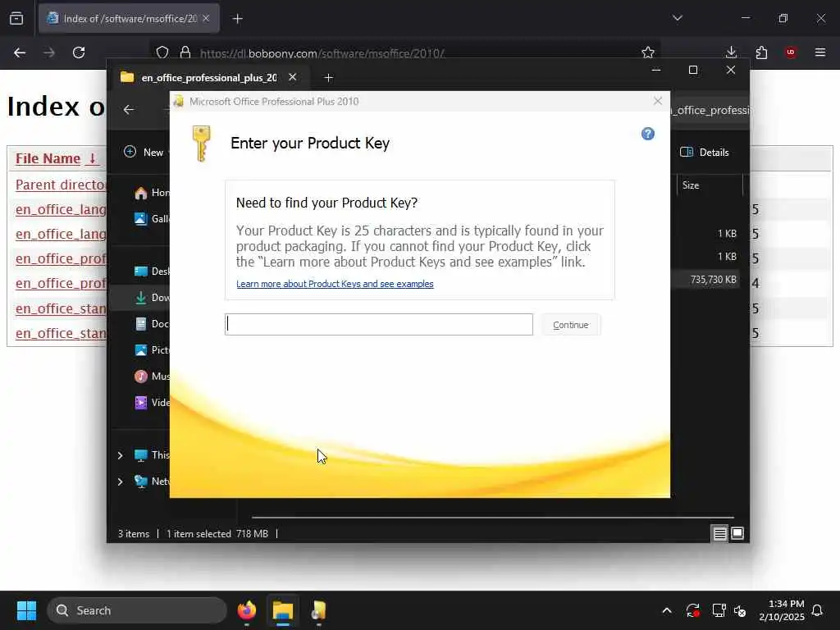
Task: Open Videos folder in Explorer sidebar
Action: tap(152, 402)
